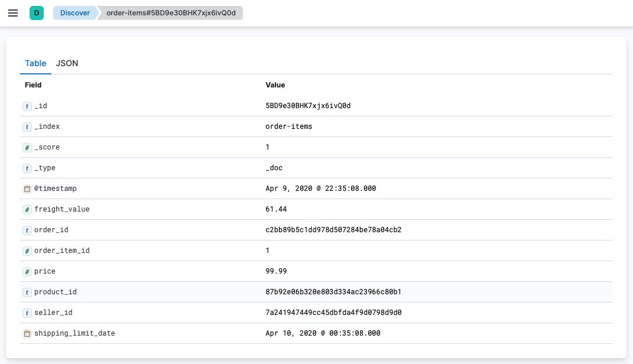The height and width of the screenshot is (364, 633).
Task: Click the green D space avatar
Action: click(x=37, y=12)
